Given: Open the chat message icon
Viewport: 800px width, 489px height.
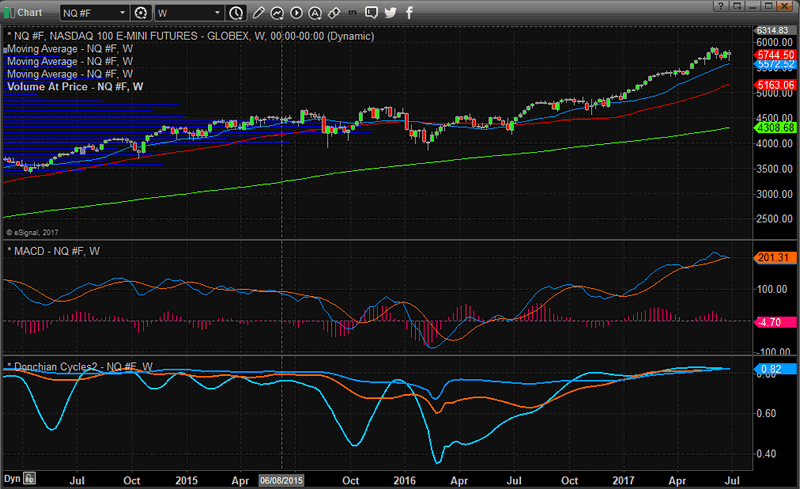Looking at the screenshot, I should tap(372, 13).
